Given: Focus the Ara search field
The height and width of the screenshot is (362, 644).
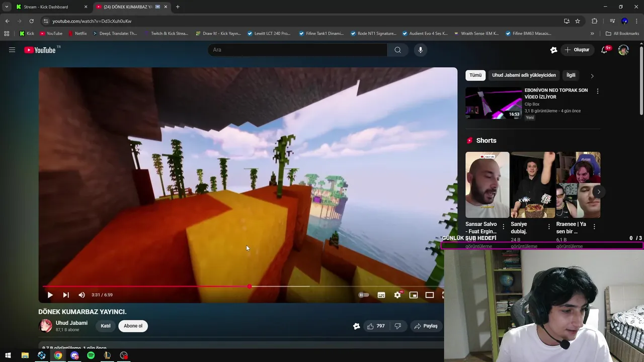Looking at the screenshot, I should (x=297, y=50).
